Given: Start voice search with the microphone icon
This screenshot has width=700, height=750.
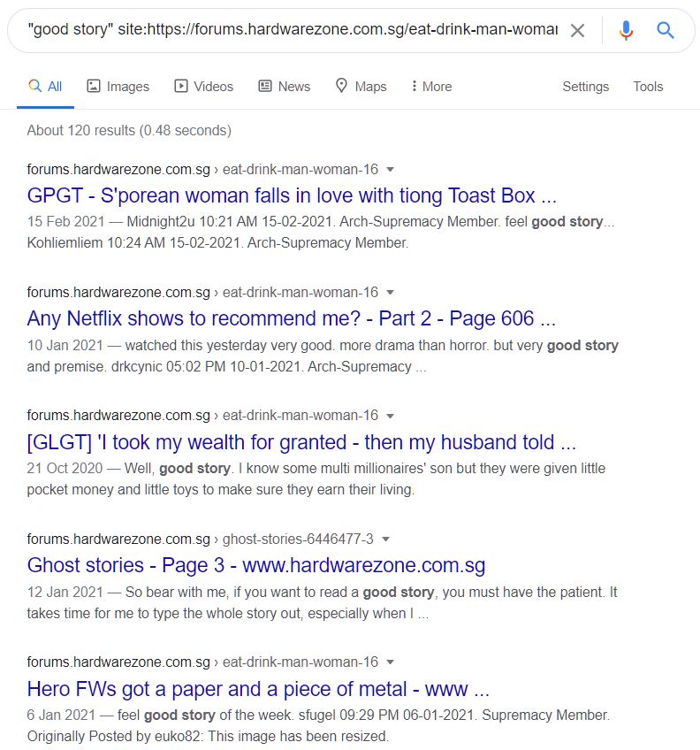Looking at the screenshot, I should [x=626, y=31].
